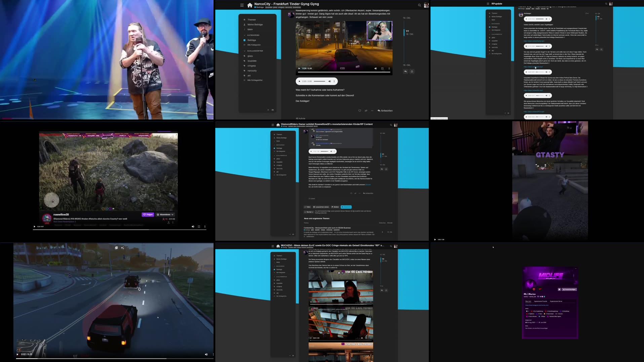
Task: Click Folgen on rosewillow28 stream
Action: [x=148, y=215]
